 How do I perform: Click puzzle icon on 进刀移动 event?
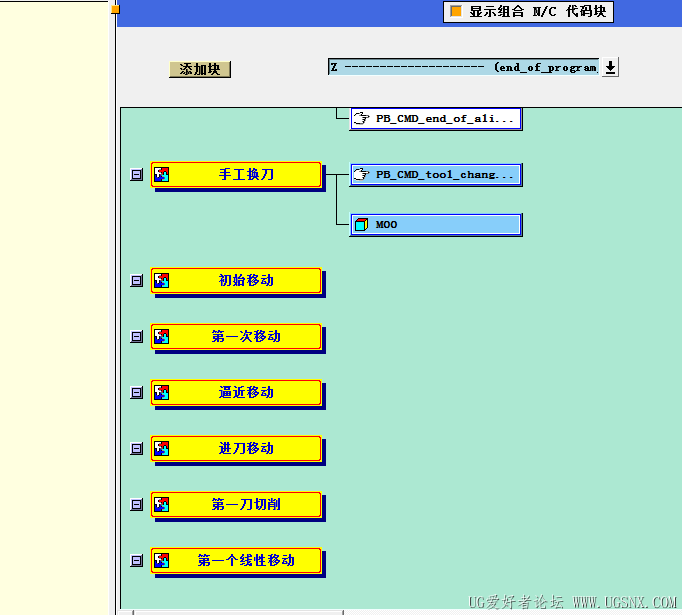pos(161,448)
